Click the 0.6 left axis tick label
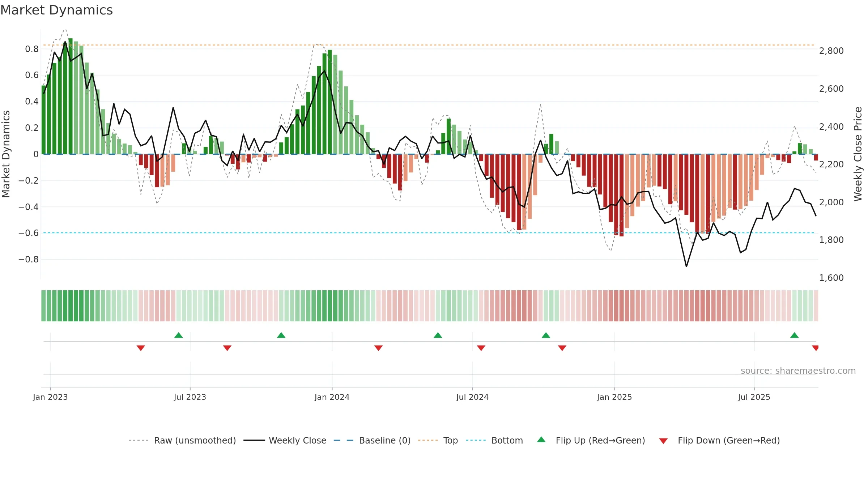The width and height of the screenshot is (868, 488). [32, 75]
